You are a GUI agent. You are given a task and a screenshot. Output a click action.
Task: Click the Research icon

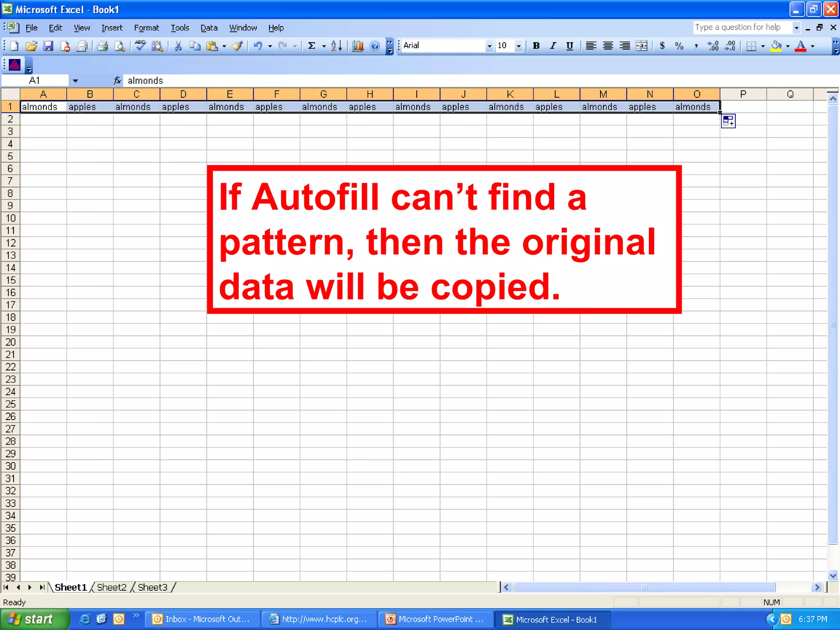pos(157,46)
